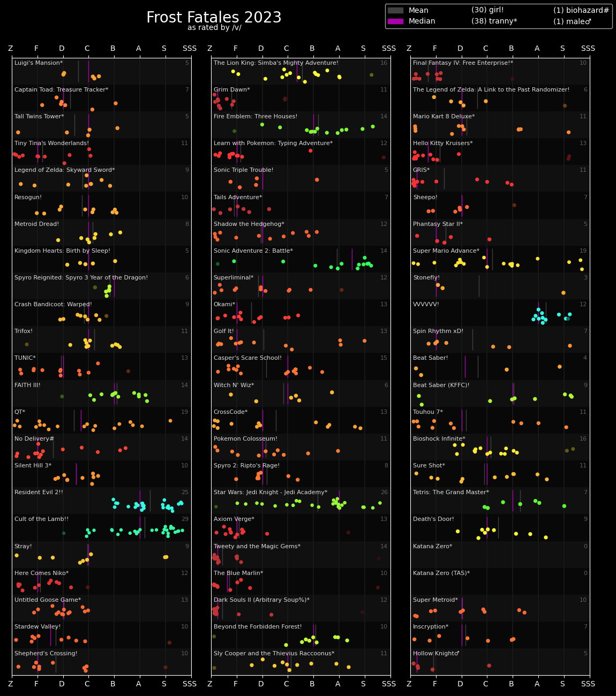Click the Bioshock Infinite* label
Image resolution: width=616 pixels, height=696 pixels.
pyautogui.click(x=439, y=438)
